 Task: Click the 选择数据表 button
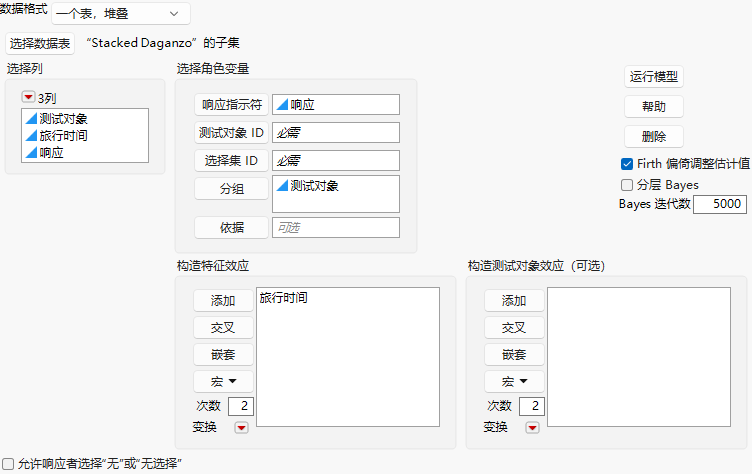[x=40, y=44]
